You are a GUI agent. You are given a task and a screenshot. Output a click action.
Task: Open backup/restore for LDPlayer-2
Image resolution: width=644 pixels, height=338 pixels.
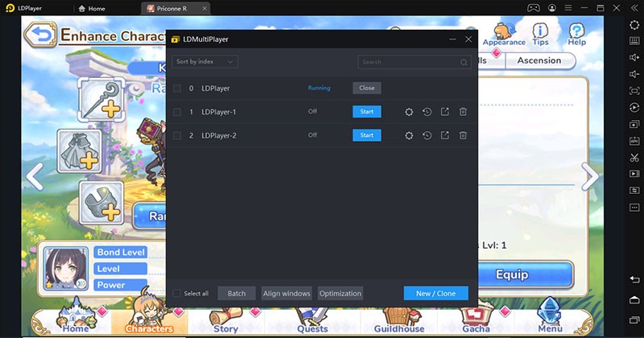[x=427, y=135]
